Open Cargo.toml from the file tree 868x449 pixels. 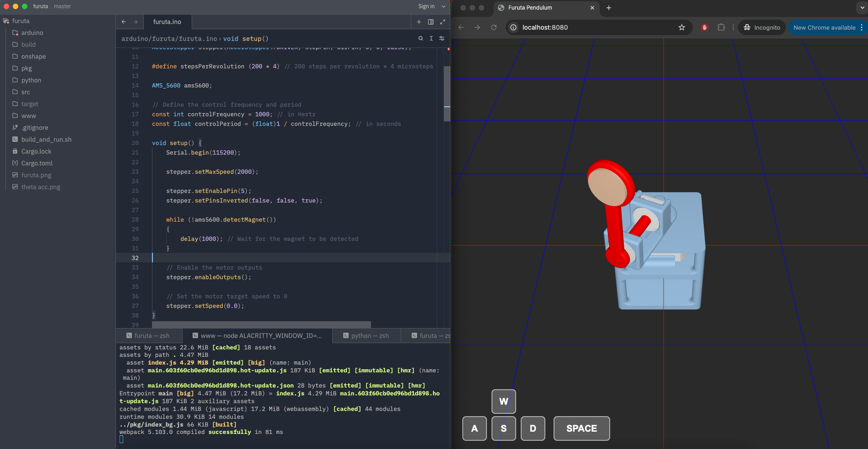pyautogui.click(x=37, y=163)
